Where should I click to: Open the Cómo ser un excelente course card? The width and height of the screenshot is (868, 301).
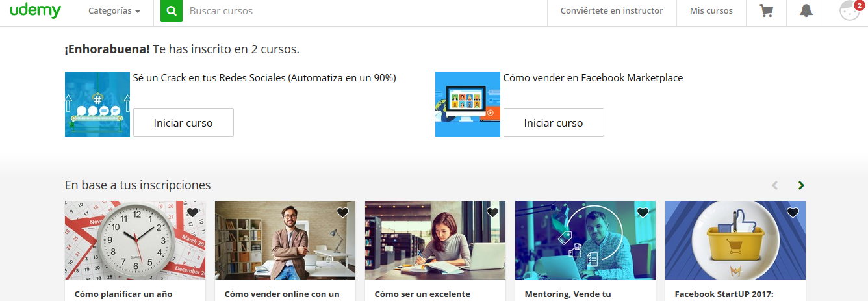click(x=435, y=247)
